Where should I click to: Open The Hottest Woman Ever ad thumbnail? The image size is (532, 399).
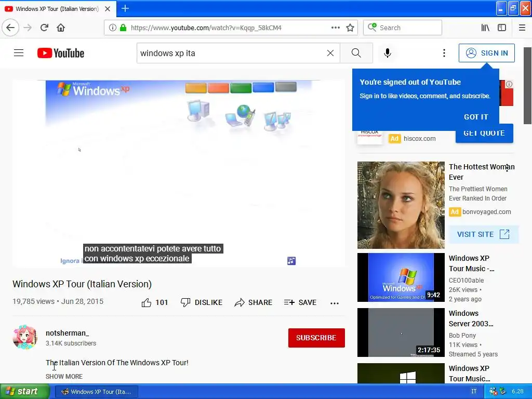(401, 205)
